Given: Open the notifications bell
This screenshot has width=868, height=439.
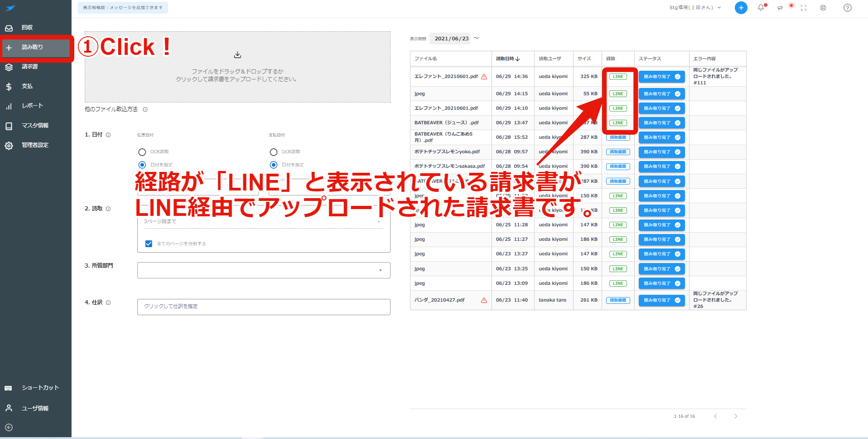Looking at the screenshot, I should (x=761, y=8).
